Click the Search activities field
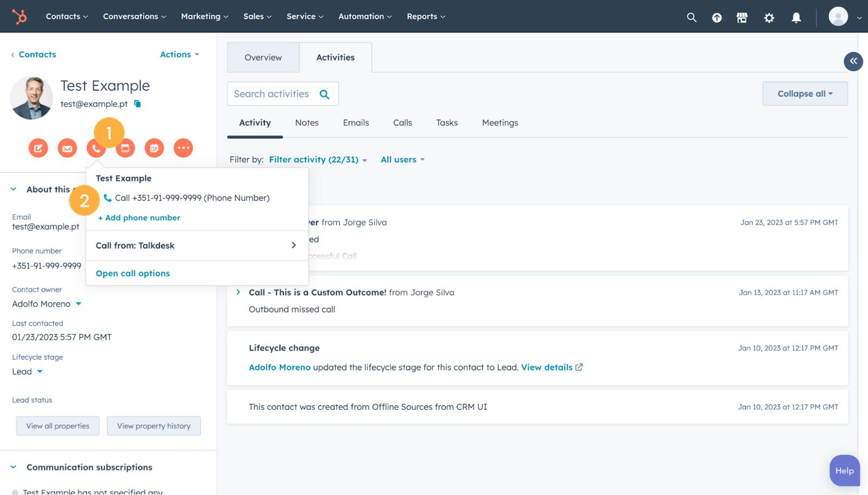868x495 pixels. (x=277, y=93)
